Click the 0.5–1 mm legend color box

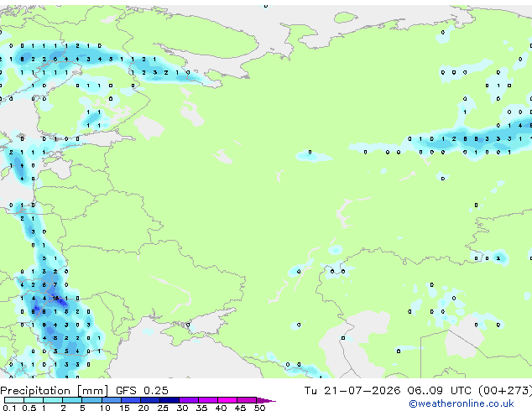pos(34,400)
